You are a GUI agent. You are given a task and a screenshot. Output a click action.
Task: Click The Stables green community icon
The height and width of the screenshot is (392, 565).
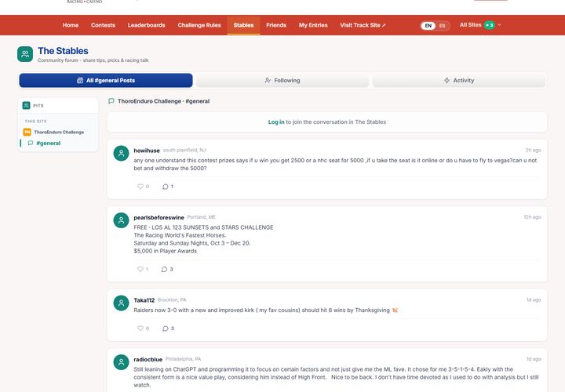pos(25,54)
